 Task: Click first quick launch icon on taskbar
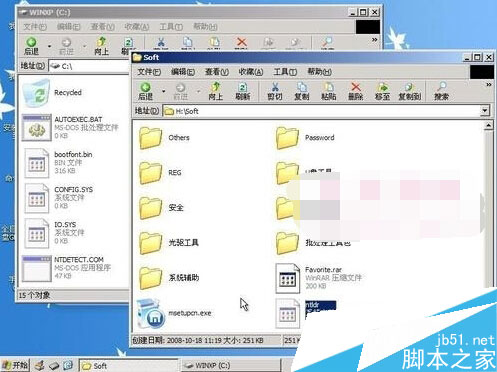click(40, 365)
